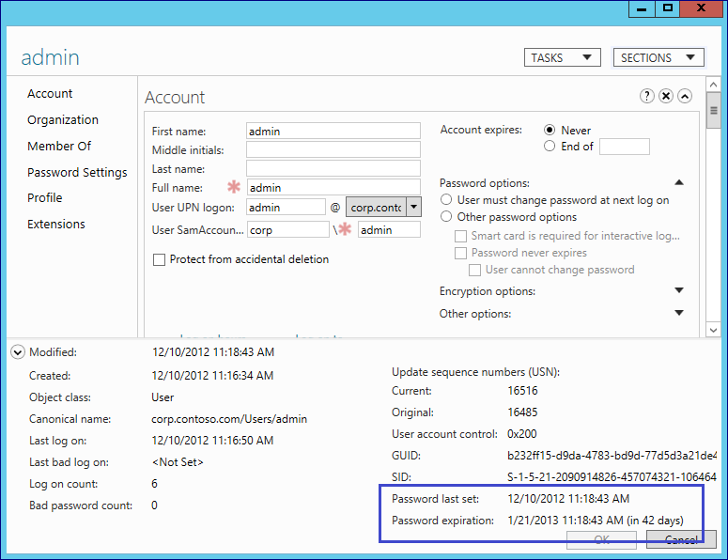Go to Organization section in sidebar
Image resolution: width=728 pixels, height=560 pixels.
(63, 120)
